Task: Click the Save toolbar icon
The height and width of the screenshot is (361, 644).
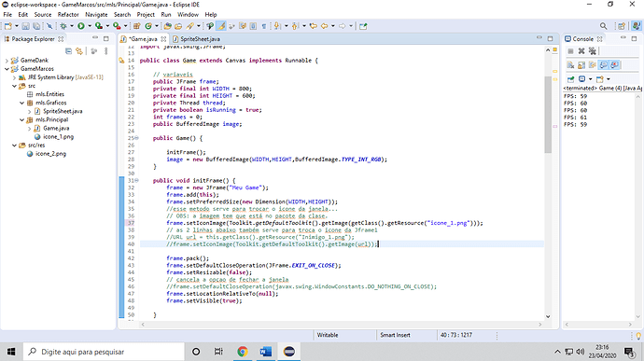Action: [x=25, y=26]
